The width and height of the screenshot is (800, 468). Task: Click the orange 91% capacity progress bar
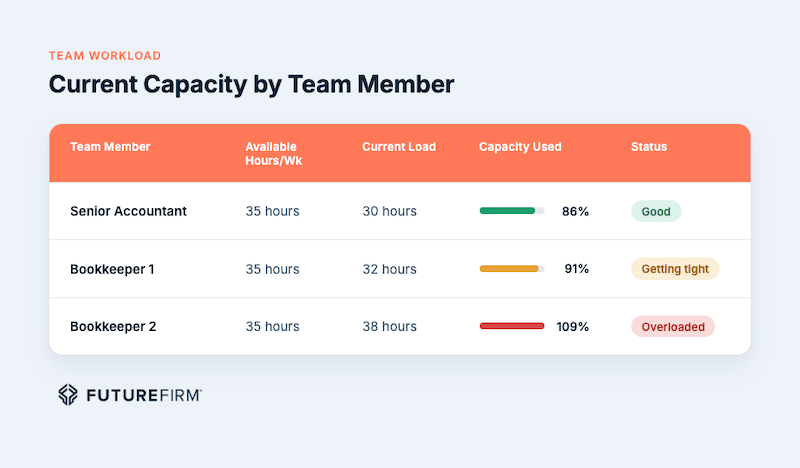tap(512, 268)
